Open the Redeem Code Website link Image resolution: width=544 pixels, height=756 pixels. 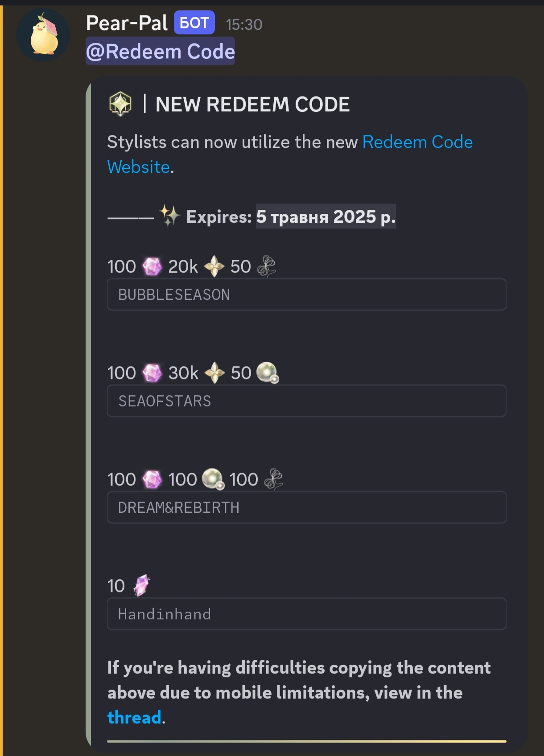click(x=290, y=154)
